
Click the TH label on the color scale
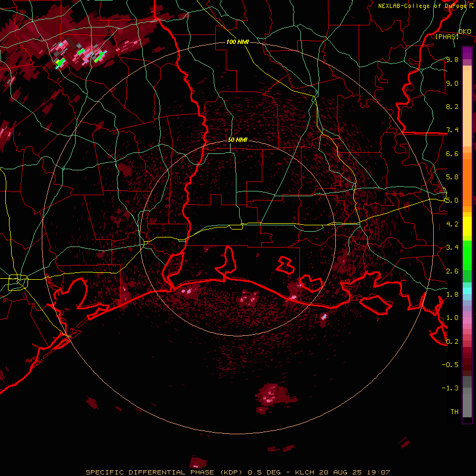(x=454, y=411)
